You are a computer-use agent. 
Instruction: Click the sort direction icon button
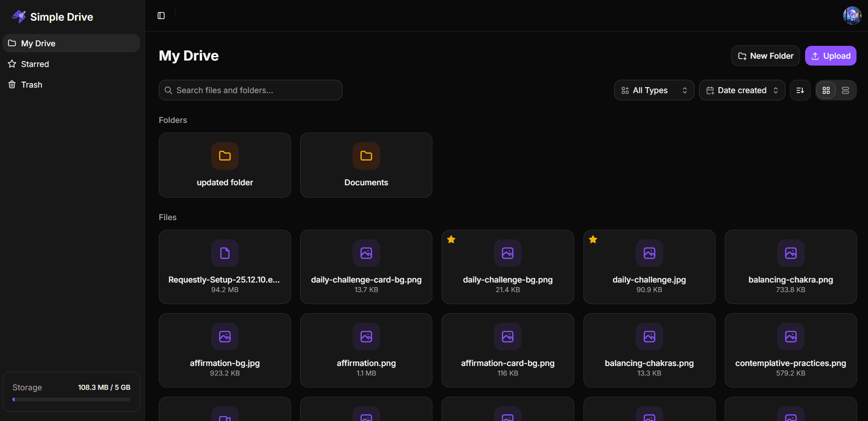point(800,90)
